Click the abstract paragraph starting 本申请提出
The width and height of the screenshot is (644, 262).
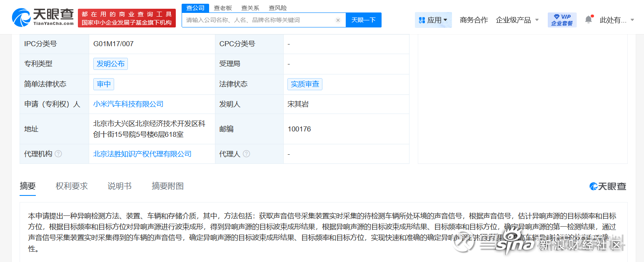click(x=322, y=232)
